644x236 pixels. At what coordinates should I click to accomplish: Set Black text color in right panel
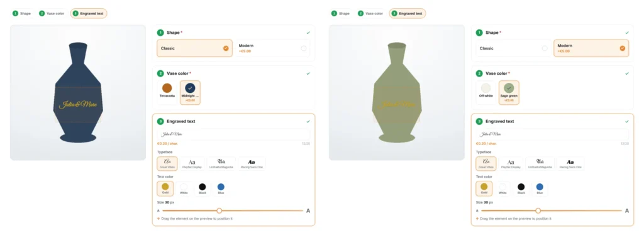pyautogui.click(x=521, y=188)
